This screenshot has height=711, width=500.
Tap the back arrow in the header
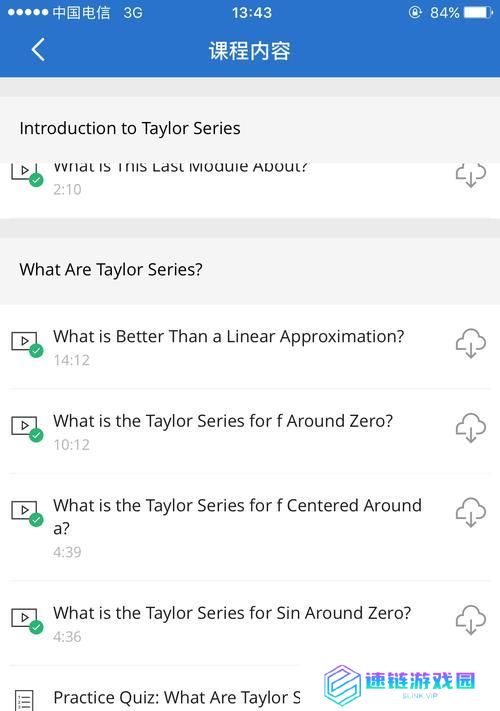click(38, 49)
